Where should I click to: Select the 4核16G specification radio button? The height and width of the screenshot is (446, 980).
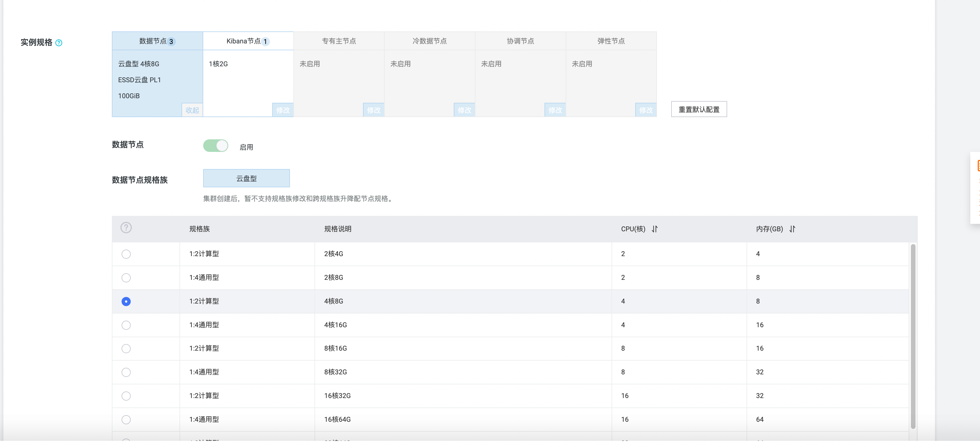(x=126, y=325)
